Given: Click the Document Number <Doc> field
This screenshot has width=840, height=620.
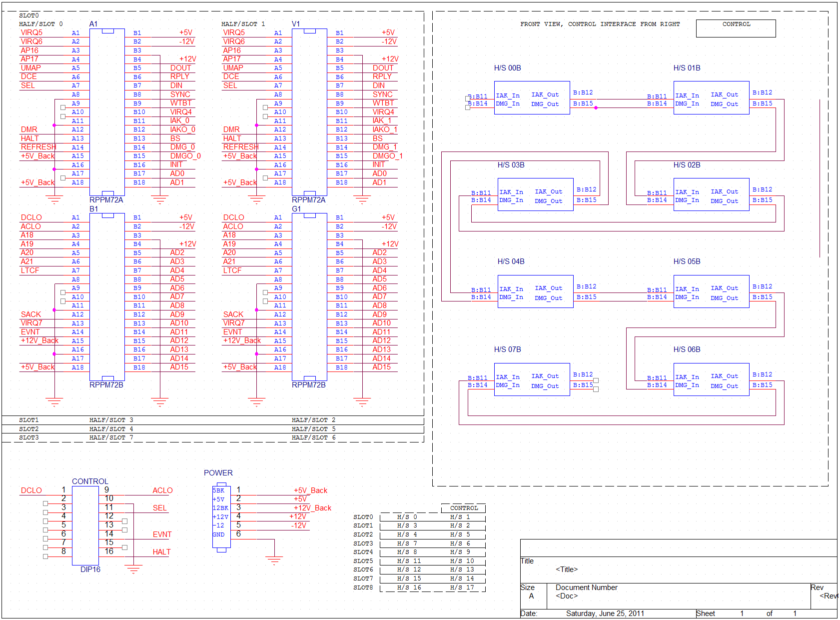Looking at the screenshot, I should click(567, 596).
